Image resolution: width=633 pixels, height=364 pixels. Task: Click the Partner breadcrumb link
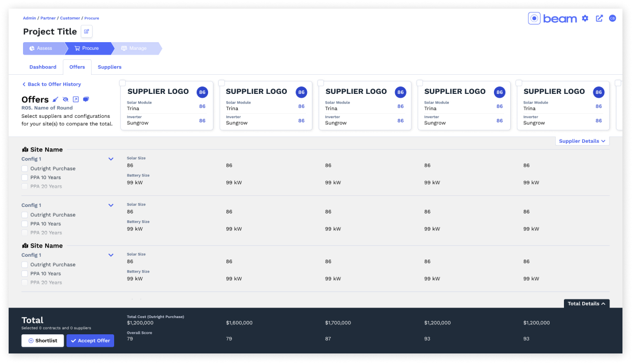pos(48,18)
